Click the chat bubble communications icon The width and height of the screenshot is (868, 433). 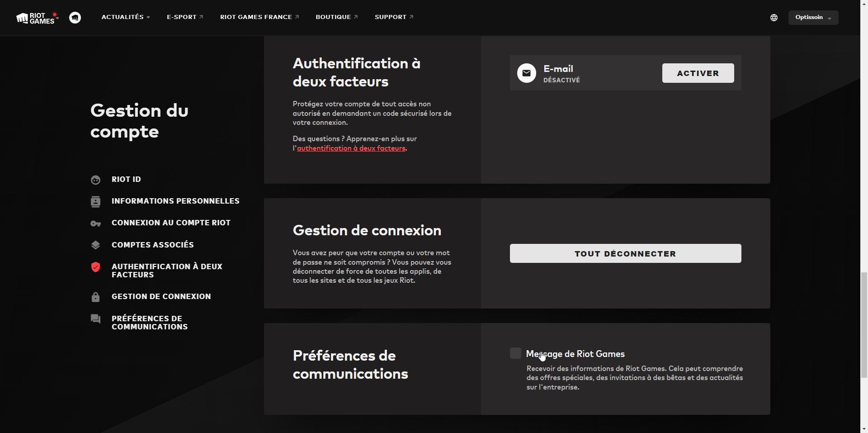tap(95, 319)
